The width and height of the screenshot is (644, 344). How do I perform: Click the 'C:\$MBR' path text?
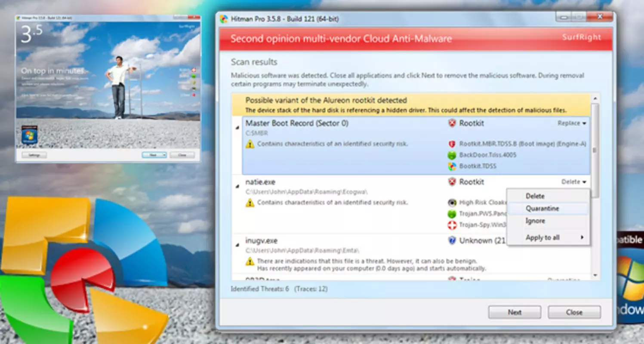pos(256,133)
